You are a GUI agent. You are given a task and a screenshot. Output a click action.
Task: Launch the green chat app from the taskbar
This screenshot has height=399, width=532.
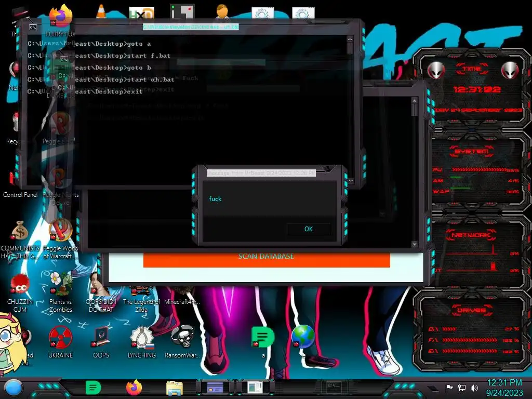[94, 388]
